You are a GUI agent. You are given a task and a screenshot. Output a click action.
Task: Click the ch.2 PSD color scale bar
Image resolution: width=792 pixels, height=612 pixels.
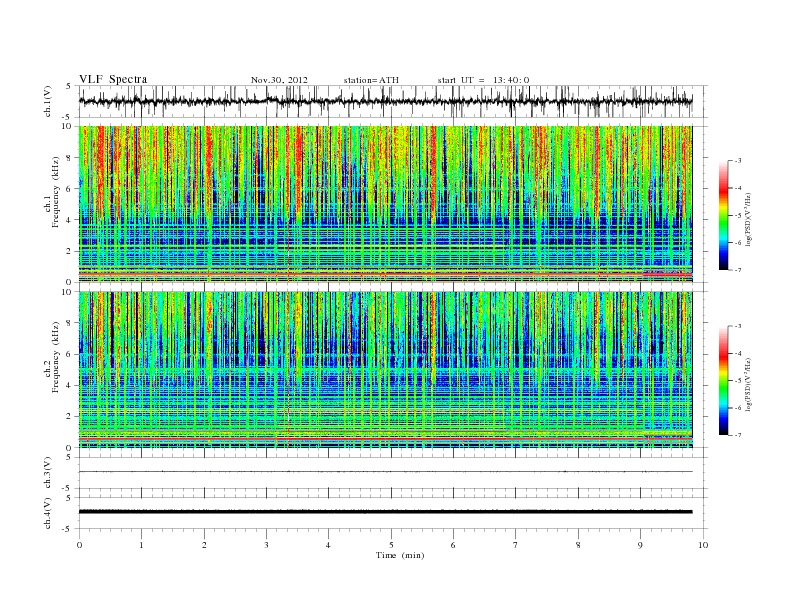click(723, 380)
